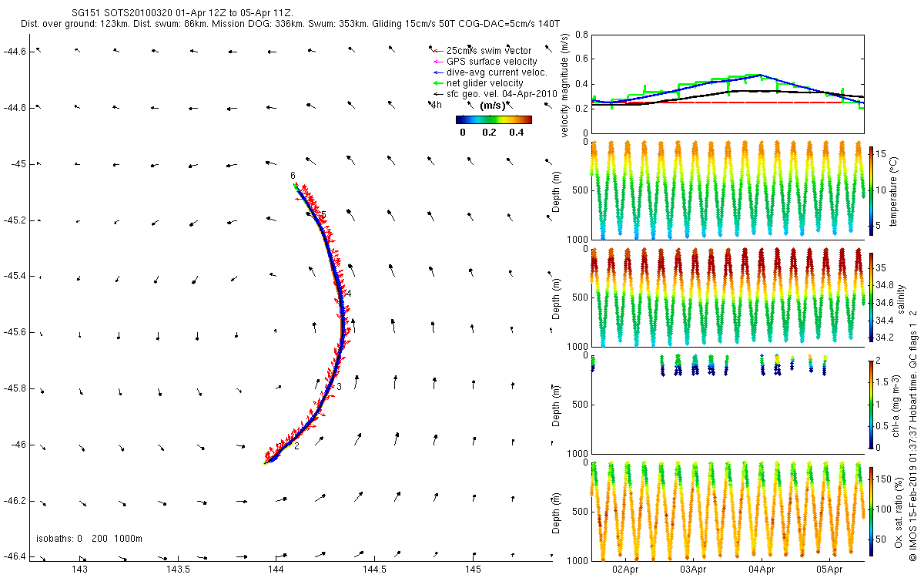Viewport: 924px width, 578px height.
Task: Click the temperature colorbar
Action: pos(872,191)
